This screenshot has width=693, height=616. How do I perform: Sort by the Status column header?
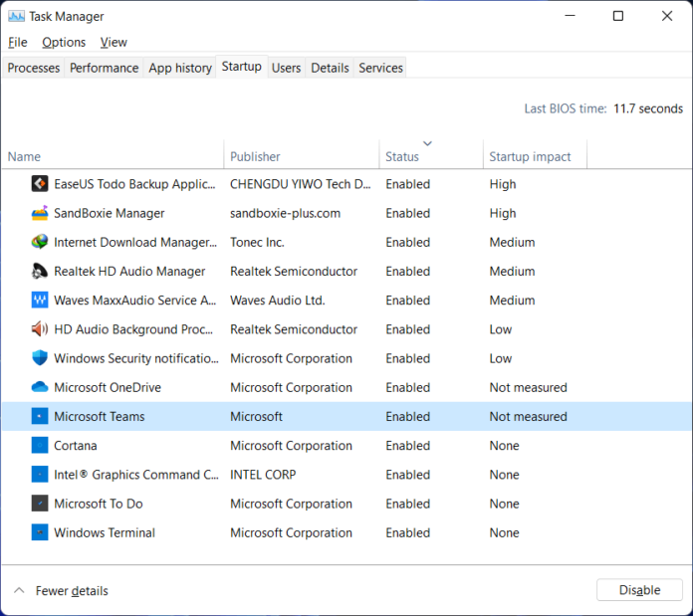[x=431, y=156]
